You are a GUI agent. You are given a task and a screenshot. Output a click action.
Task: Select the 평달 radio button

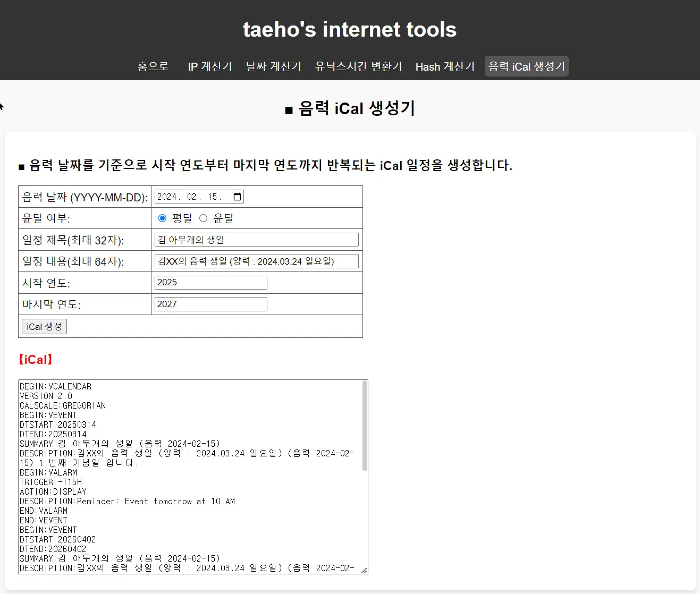163,218
